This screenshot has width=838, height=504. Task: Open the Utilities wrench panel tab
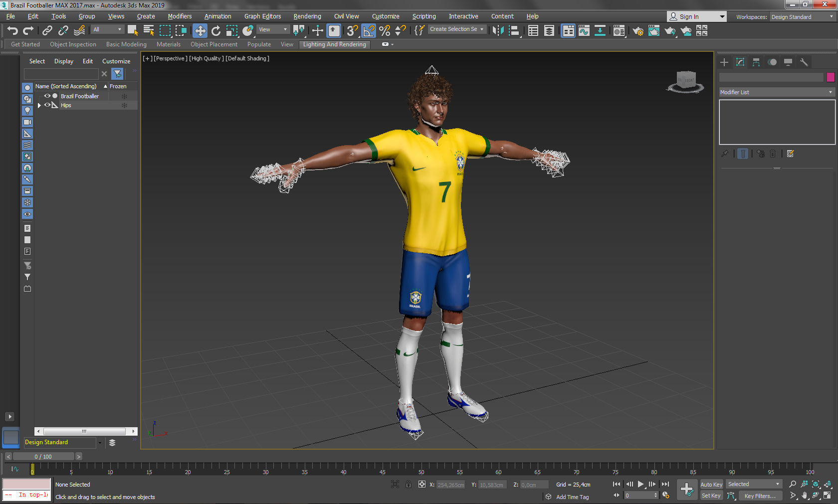coord(804,62)
